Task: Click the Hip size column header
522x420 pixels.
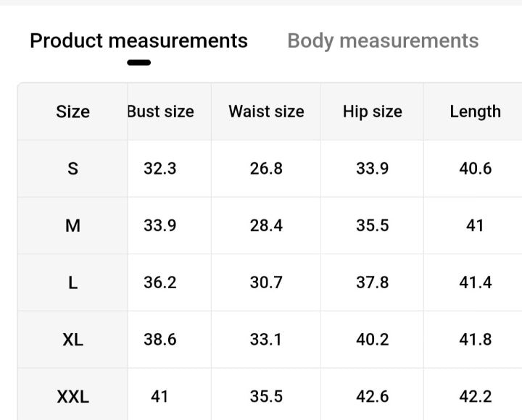Action: [x=372, y=112]
